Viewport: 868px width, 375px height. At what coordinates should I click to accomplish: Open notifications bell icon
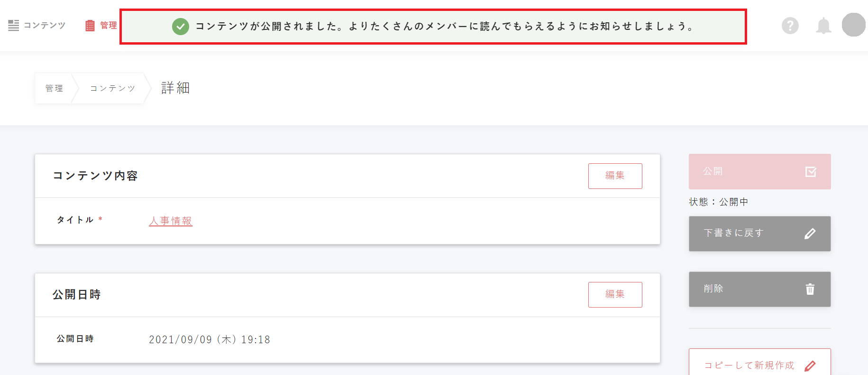pos(823,26)
